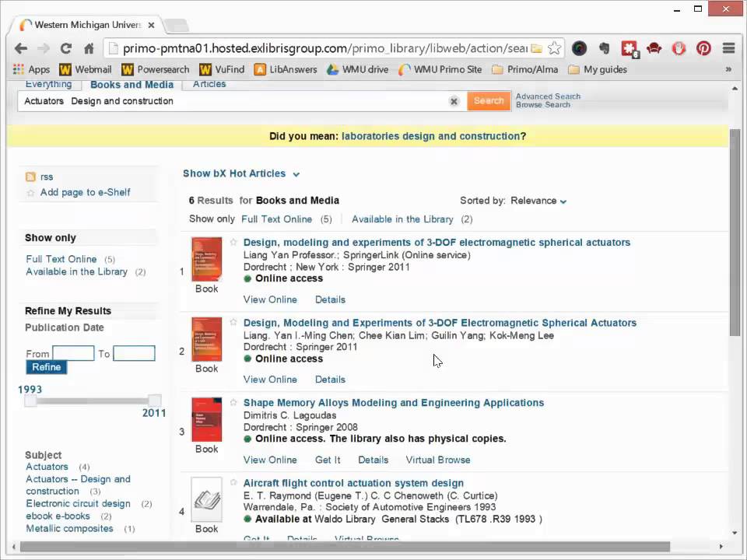Star the second 3-DOF result

coord(233,322)
